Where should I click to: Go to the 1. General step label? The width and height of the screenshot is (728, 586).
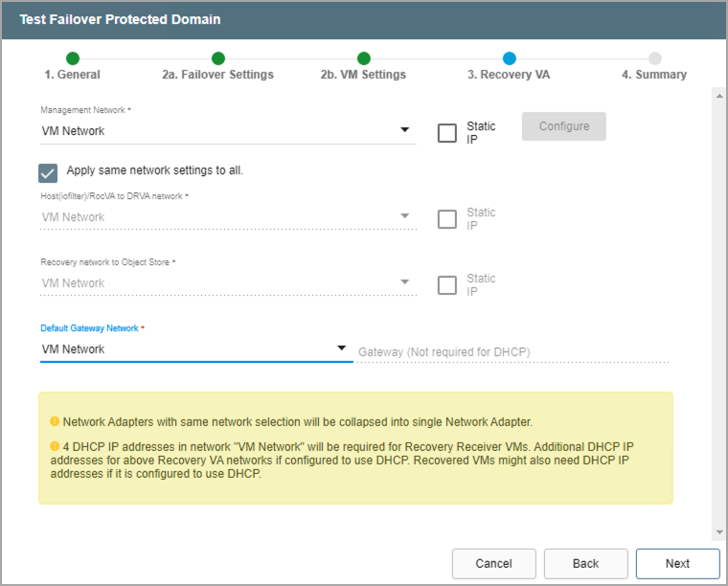(x=73, y=75)
